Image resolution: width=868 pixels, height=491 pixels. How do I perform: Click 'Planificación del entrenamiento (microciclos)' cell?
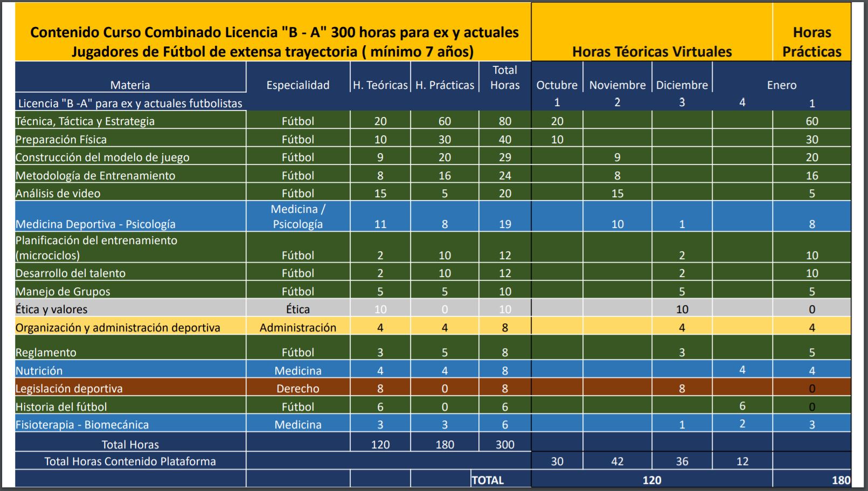pos(130,247)
